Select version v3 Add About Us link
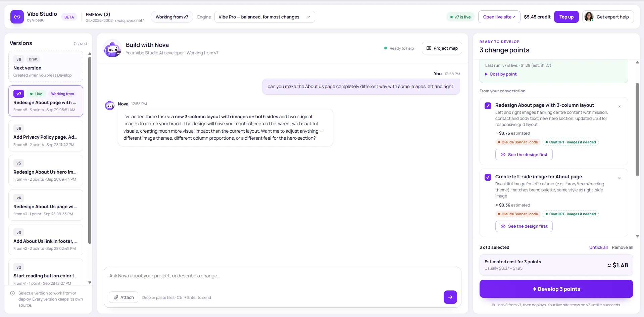This screenshot has height=317, width=644. (x=46, y=239)
